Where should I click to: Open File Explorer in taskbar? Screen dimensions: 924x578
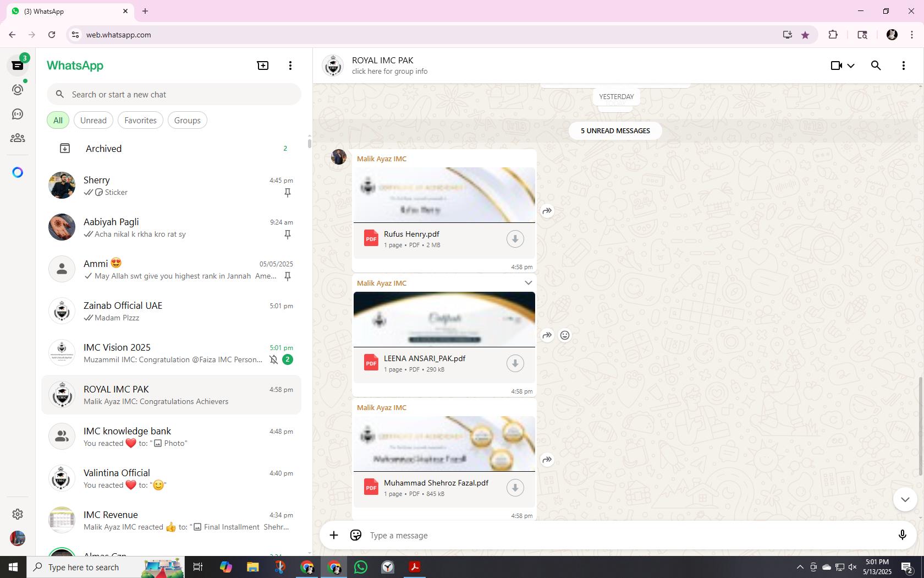coord(252,567)
